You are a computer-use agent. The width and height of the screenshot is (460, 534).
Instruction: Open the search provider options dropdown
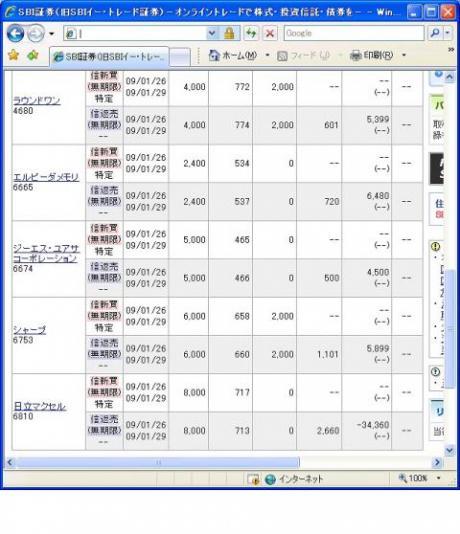[448, 33]
